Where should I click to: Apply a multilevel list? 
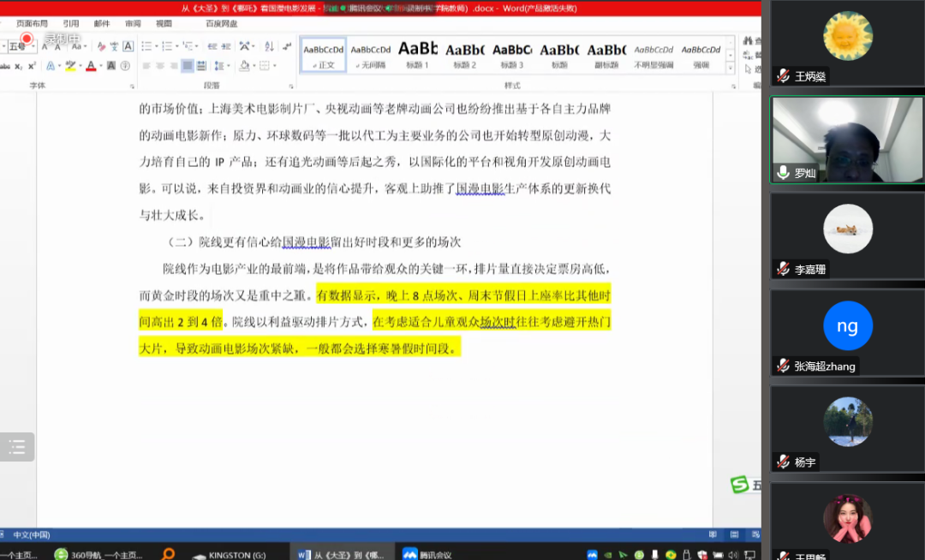188,46
